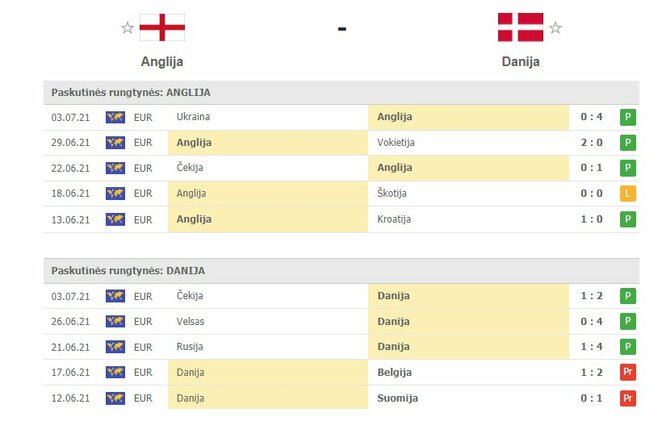
Task: Open Anglija vs Vokietija 2:0 match row
Action: pos(341,143)
